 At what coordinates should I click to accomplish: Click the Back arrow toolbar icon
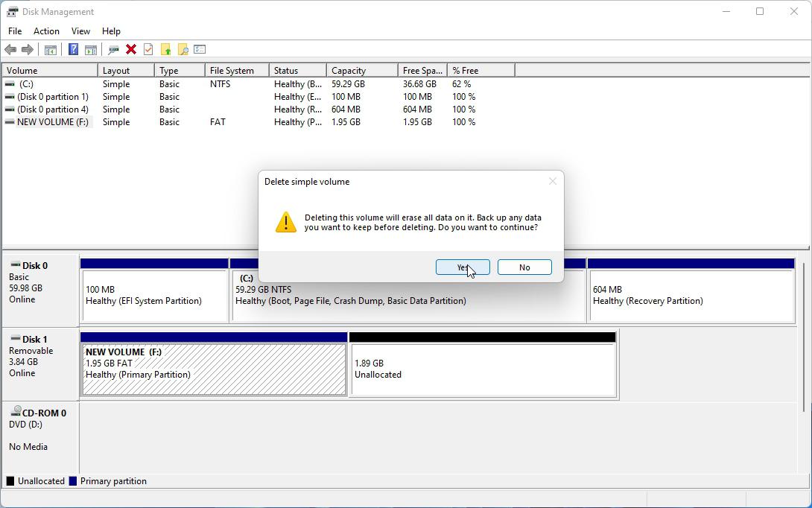[10, 50]
